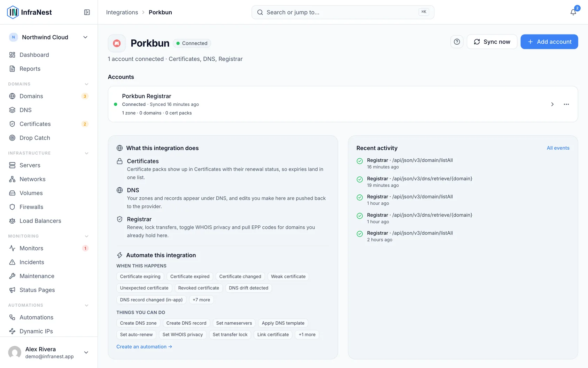Collapse the Domains sidebar section
This screenshot has width=588, height=368.
click(86, 84)
